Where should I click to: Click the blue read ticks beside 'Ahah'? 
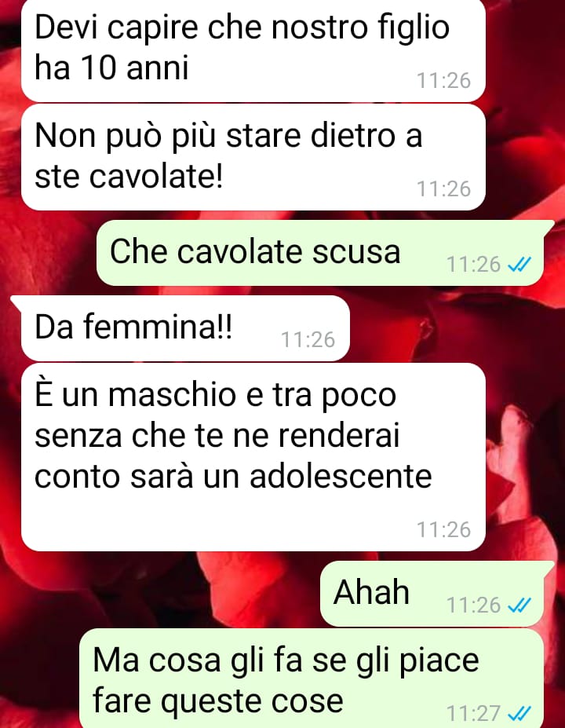pyautogui.click(x=519, y=605)
